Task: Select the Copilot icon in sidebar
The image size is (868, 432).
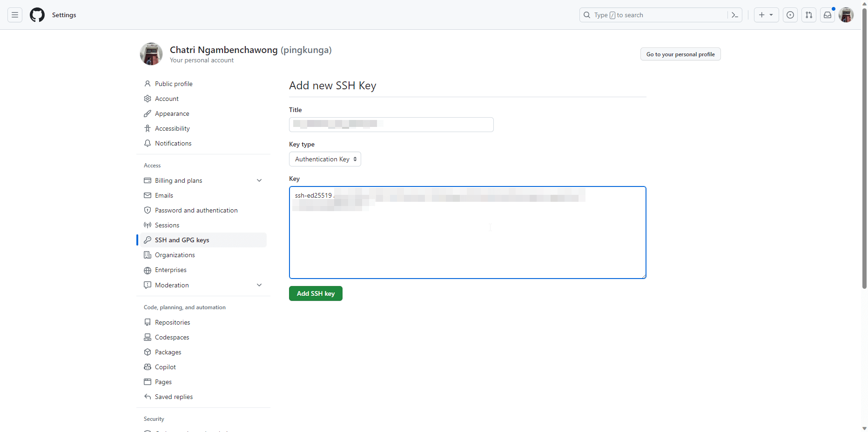Action: 148,367
